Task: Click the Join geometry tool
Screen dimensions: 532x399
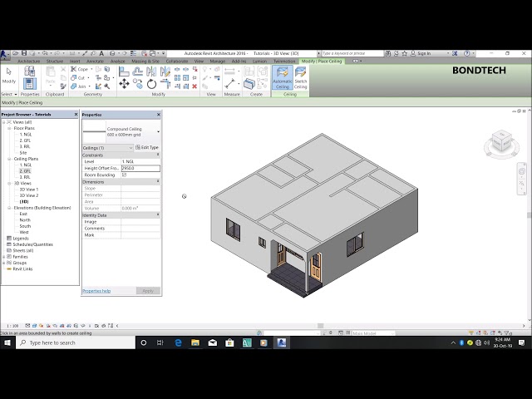Action: coord(78,86)
